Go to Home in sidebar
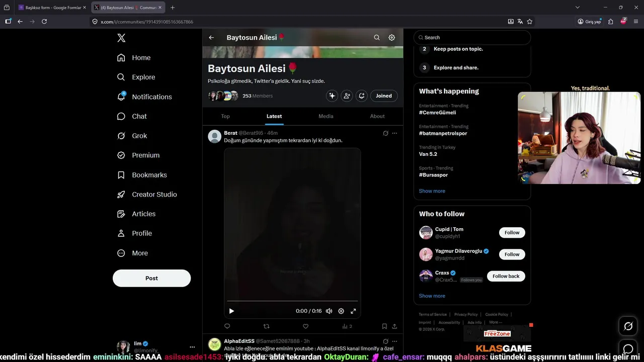The image size is (644, 362). coord(134,58)
